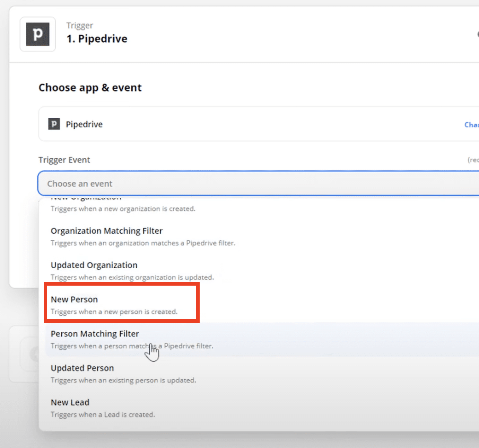Viewport: 479px width, 448px height.
Task: Select 'New Person' trigger event
Action: point(74,299)
